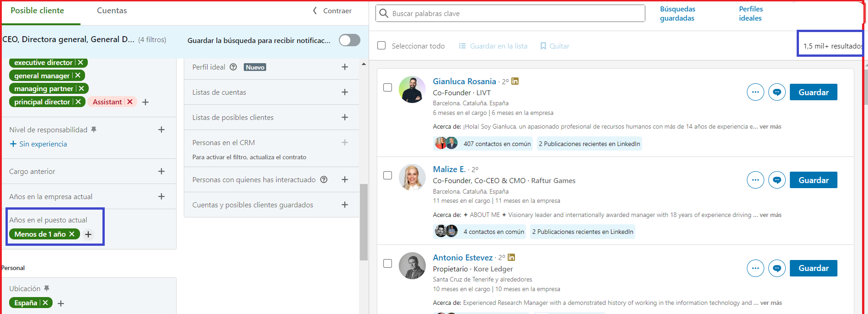The height and width of the screenshot is (314, 868).
Task: View 407 contactos en común
Action: (x=483, y=144)
